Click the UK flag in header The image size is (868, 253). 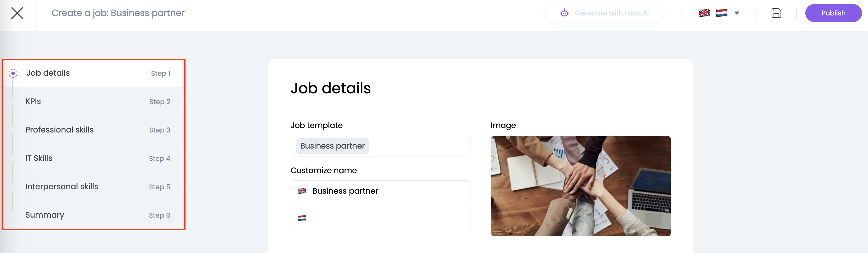click(704, 13)
